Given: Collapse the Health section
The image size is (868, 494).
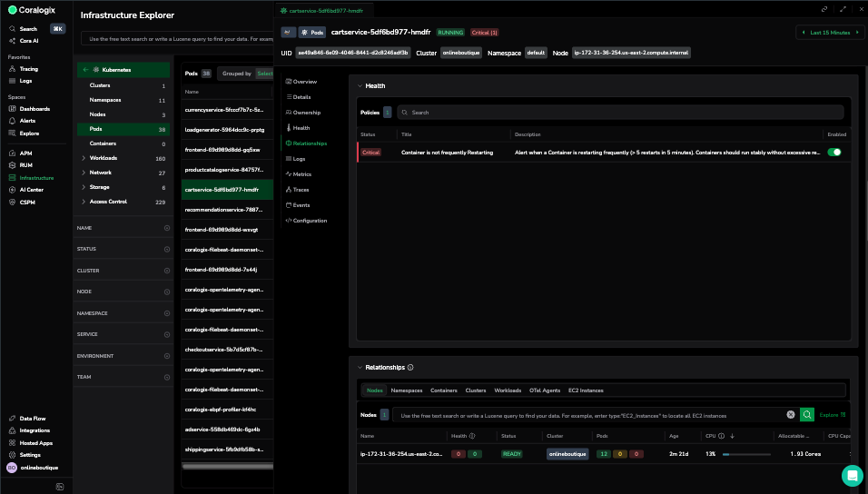Looking at the screenshot, I should click(360, 86).
